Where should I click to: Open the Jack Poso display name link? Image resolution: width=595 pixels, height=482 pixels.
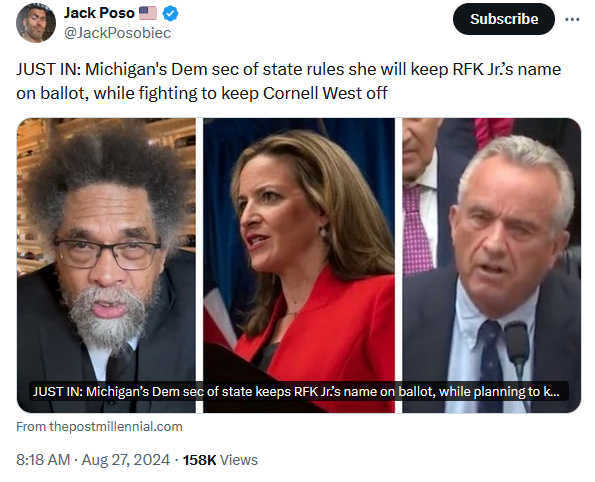click(x=99, y=13)
